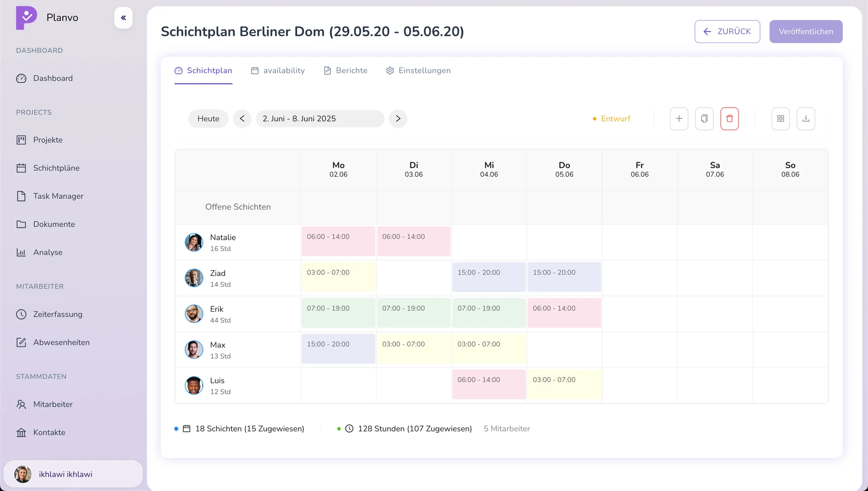This screenshot has width=868, height=491.
Task: Click the red trash delete icon
Action: 729,119
